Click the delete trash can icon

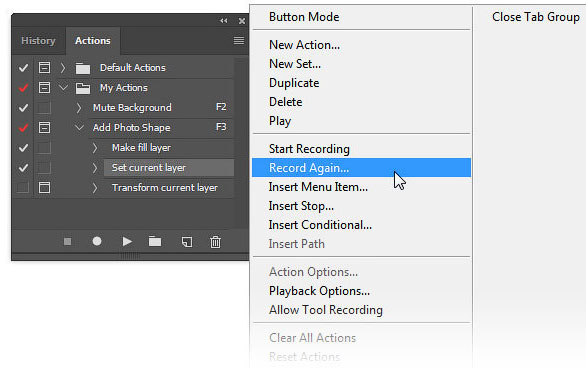tap(215, 242)
